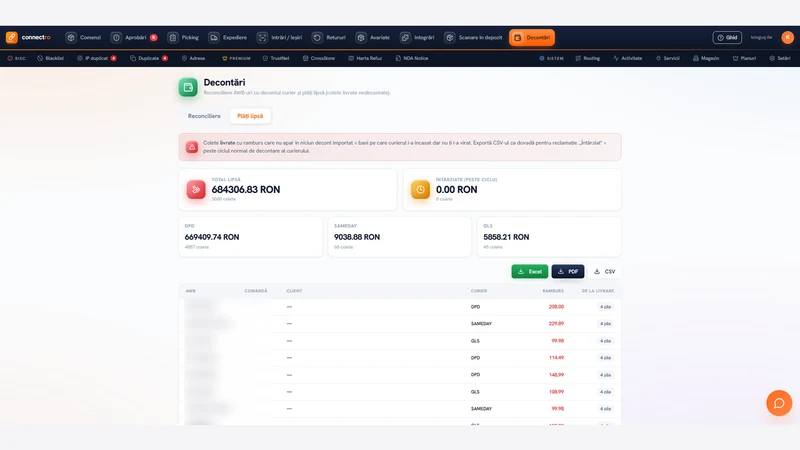Open Routing in the system bar
The image size is (800, 450).
588,58
